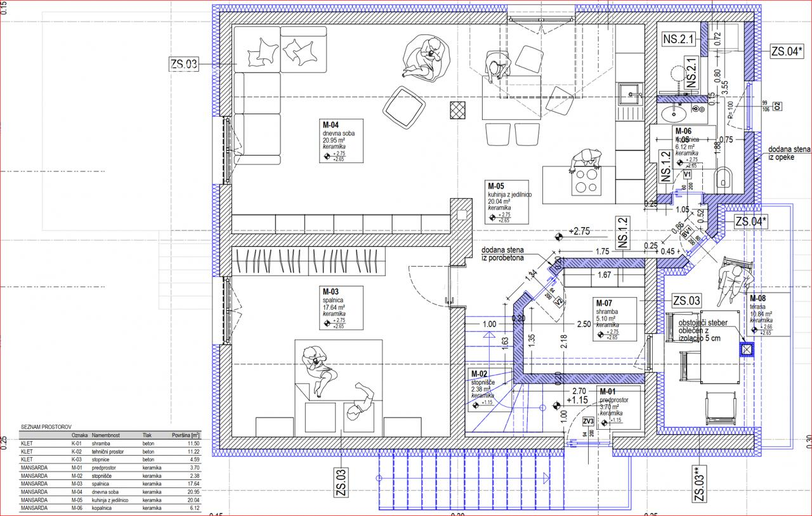Click the toilet symbol in the bathroom
Screen dimensions: 812x516
(x=723, y=178)
